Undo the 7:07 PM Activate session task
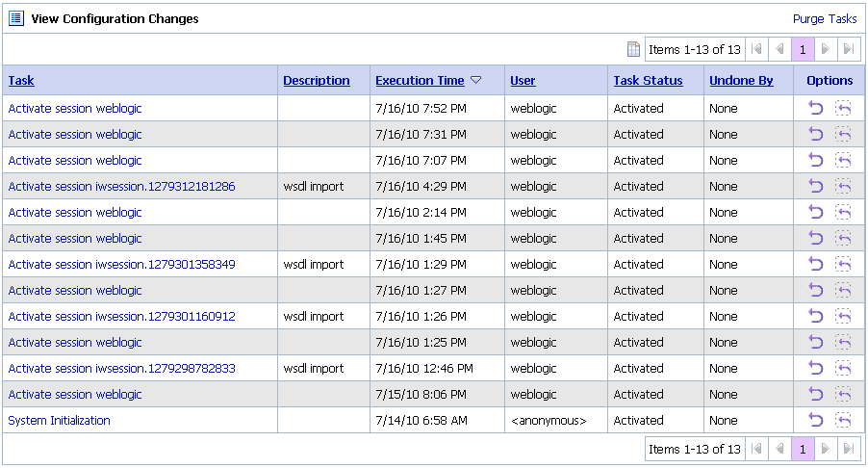 816,160
